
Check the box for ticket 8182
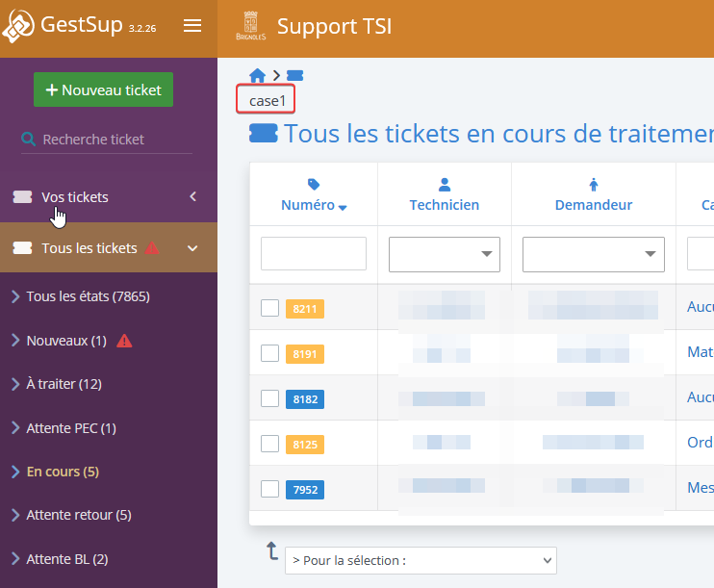269,398
